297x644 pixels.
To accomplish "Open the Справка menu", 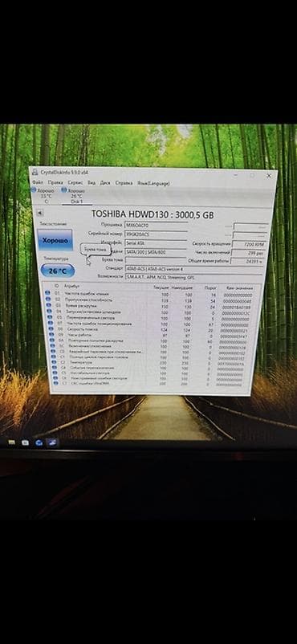I will click(124, 183).
